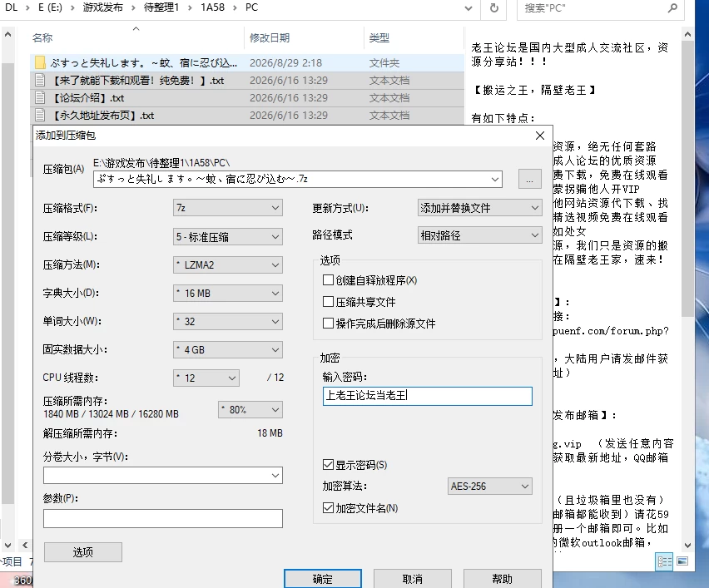
Task: Click the preview pane vertical scrollbar thumb
Action: 687,179
